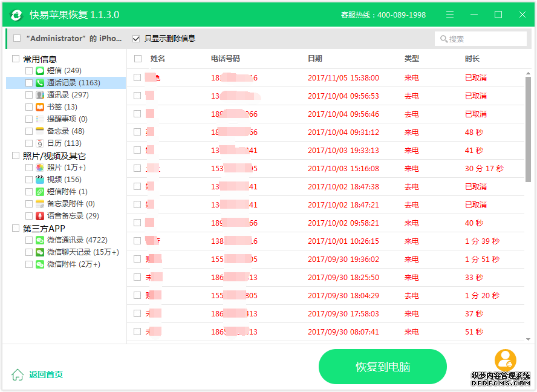The width and height of the screenshot is (537, 392).
Task: Click the green SMS (短信) icon
Action: tap(40, 71)
